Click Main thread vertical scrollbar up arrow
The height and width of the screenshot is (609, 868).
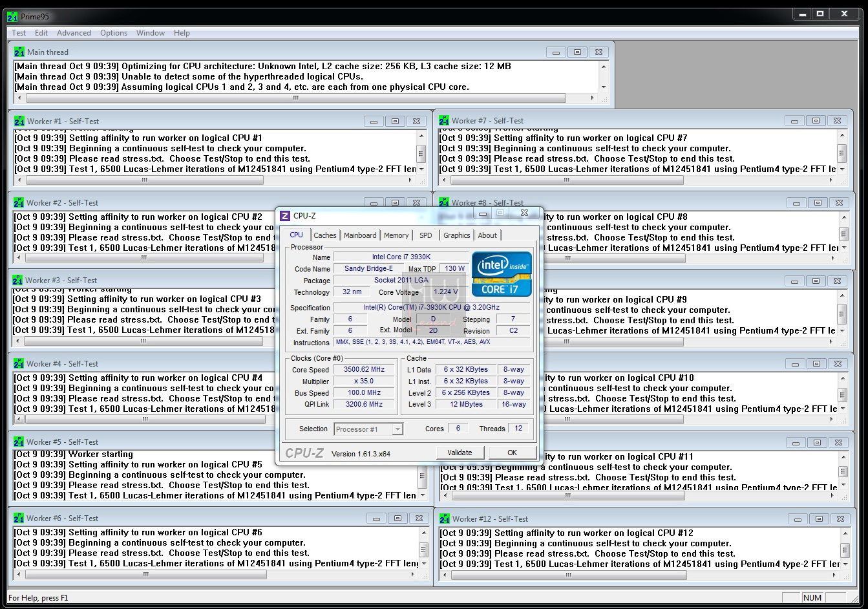[604, 66]
